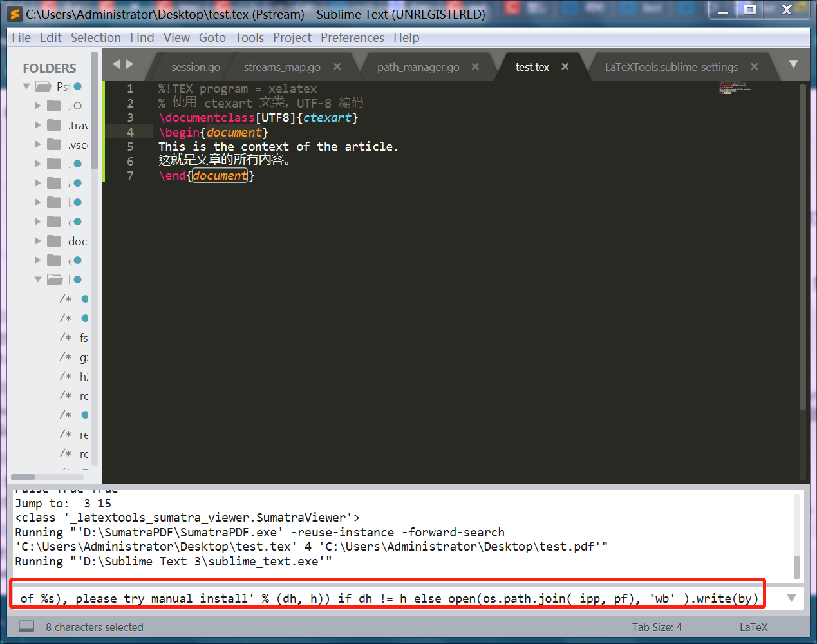817x644 pixels.
Task: Close the path_manager.go tab with its x icon
Action: (475, 66)
